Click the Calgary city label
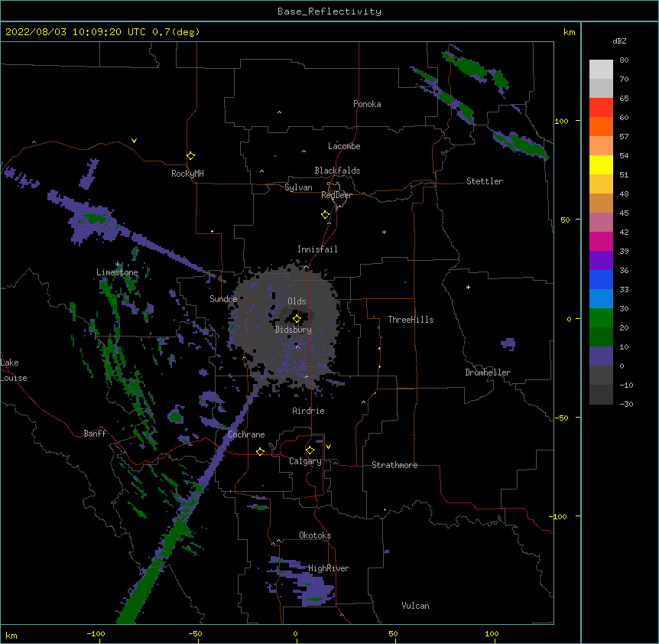Image resolution: width=659 pixels, height=644 pixels. pos(306,461)
